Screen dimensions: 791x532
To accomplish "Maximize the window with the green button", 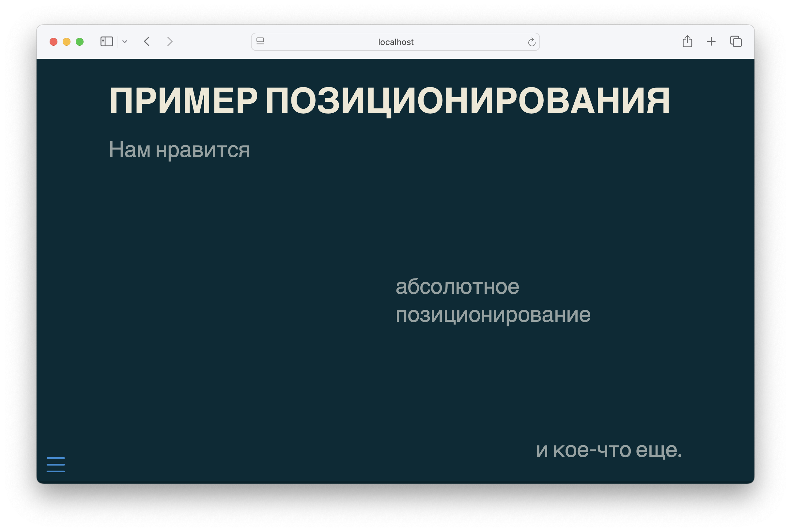I will click(x=80, y=42).
